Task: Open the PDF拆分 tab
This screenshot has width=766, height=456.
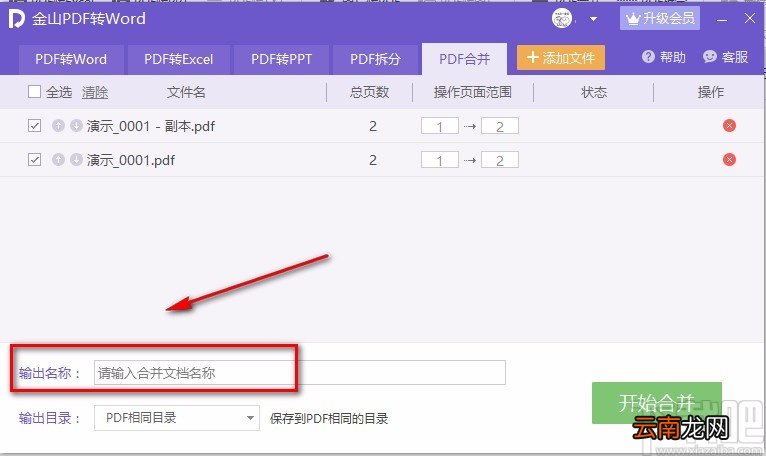Action: pyautogui.click(x=375, y=59)
